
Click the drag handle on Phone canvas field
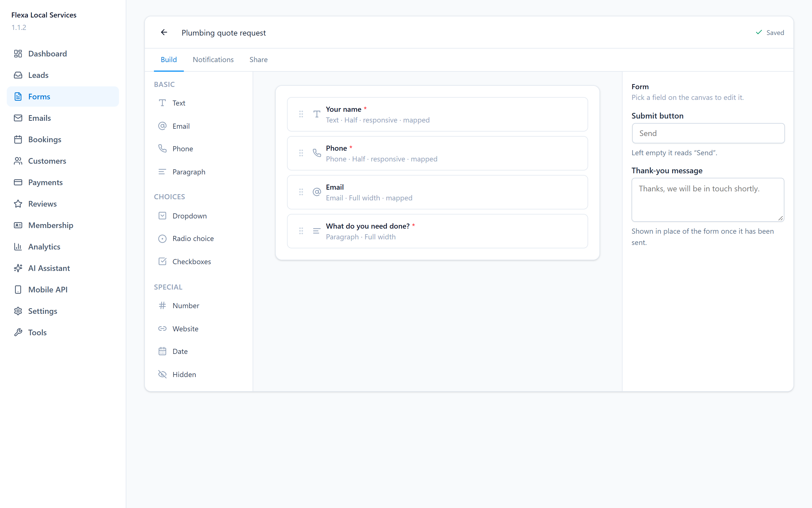301,153
